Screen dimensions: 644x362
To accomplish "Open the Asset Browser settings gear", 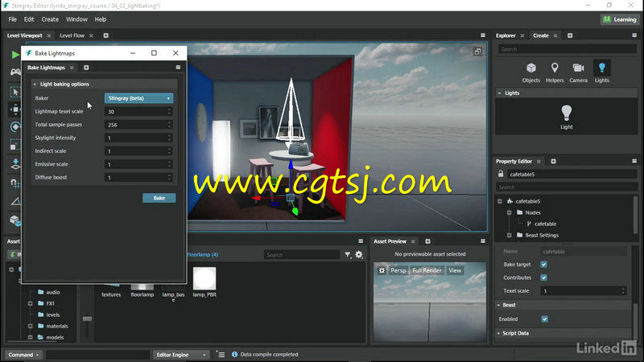I will pos(359,255).
